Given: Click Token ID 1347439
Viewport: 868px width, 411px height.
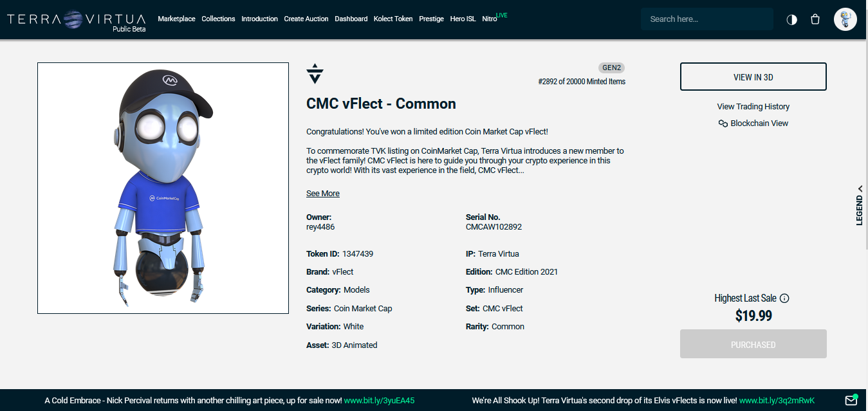Looking at the screenshot, I should (x=358, y=254).
